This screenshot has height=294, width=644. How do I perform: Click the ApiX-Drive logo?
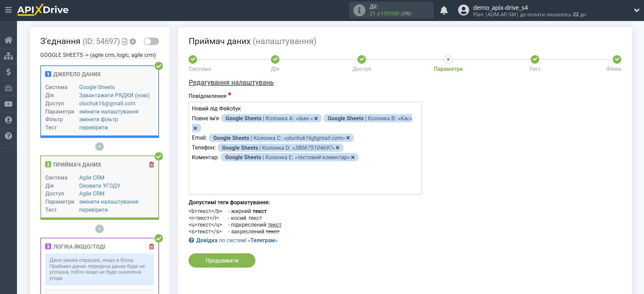[43, 10]
